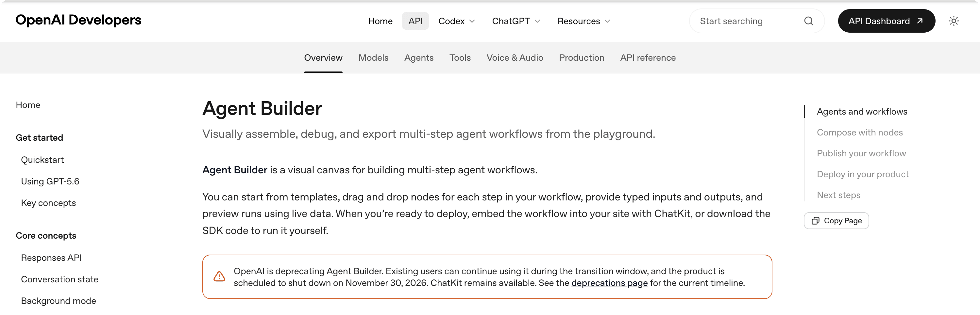
Task: Open the deprecations page link
Action: click(609, 283)
